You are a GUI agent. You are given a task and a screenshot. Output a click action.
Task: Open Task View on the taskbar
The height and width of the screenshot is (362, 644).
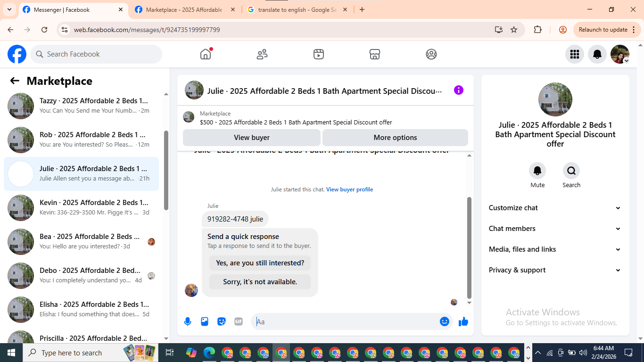coord(170,353)
